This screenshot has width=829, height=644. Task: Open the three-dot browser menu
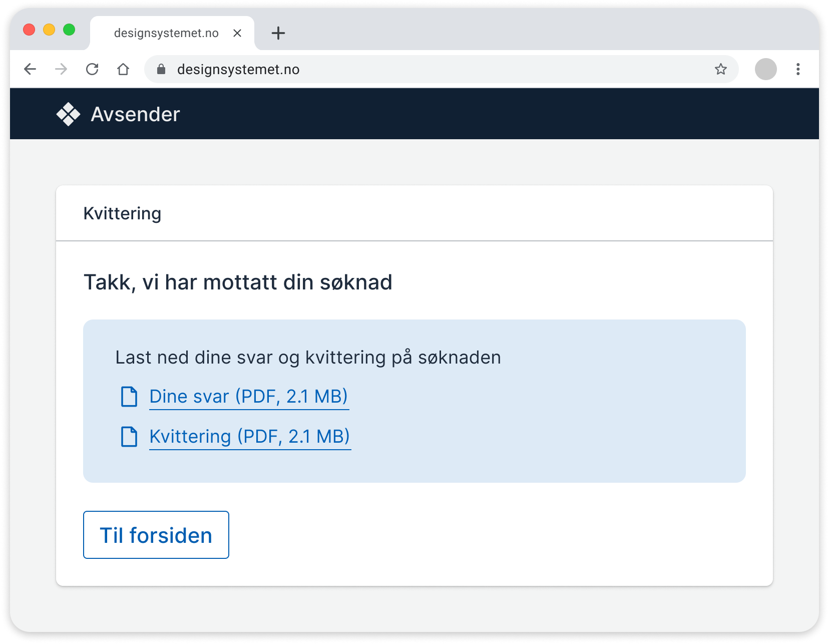click(x=798, y=69)
